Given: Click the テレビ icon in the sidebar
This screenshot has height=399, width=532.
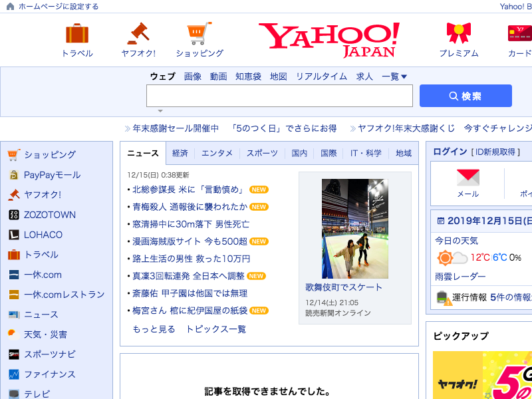Looking at the screenshot, I should pyautogui.click(x=14, y=394).
